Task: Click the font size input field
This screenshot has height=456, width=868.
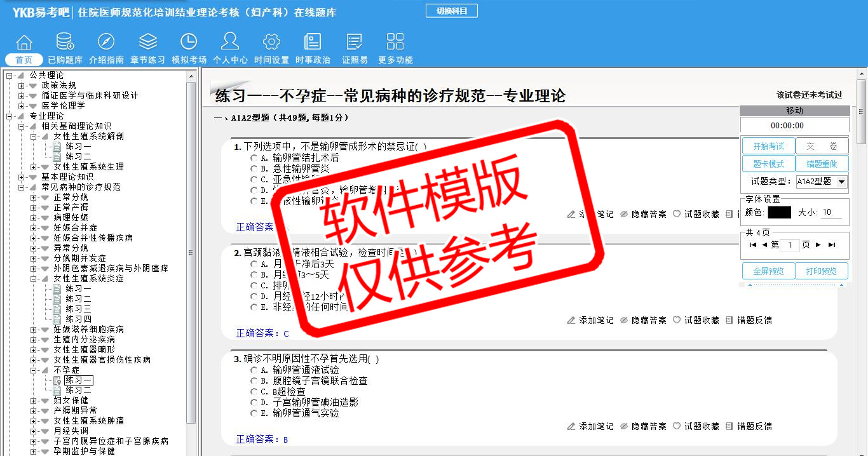Action: tap(831, 213)
